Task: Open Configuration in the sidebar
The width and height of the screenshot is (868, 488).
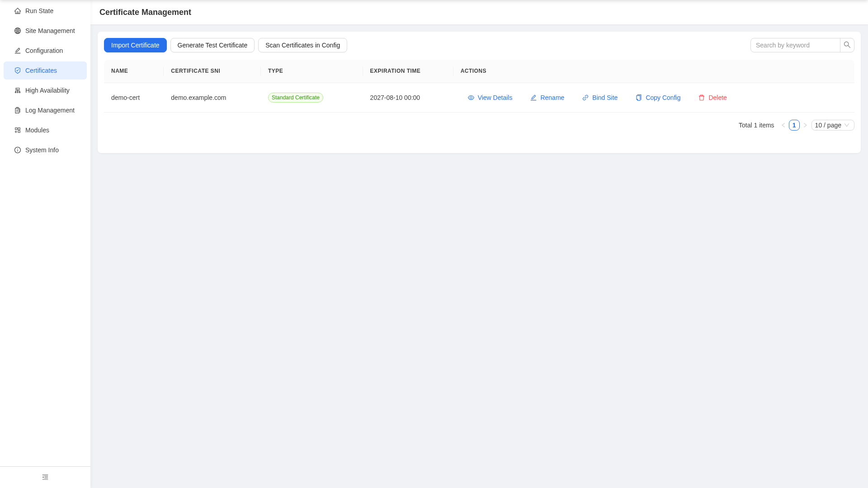Action: point(45,51)
